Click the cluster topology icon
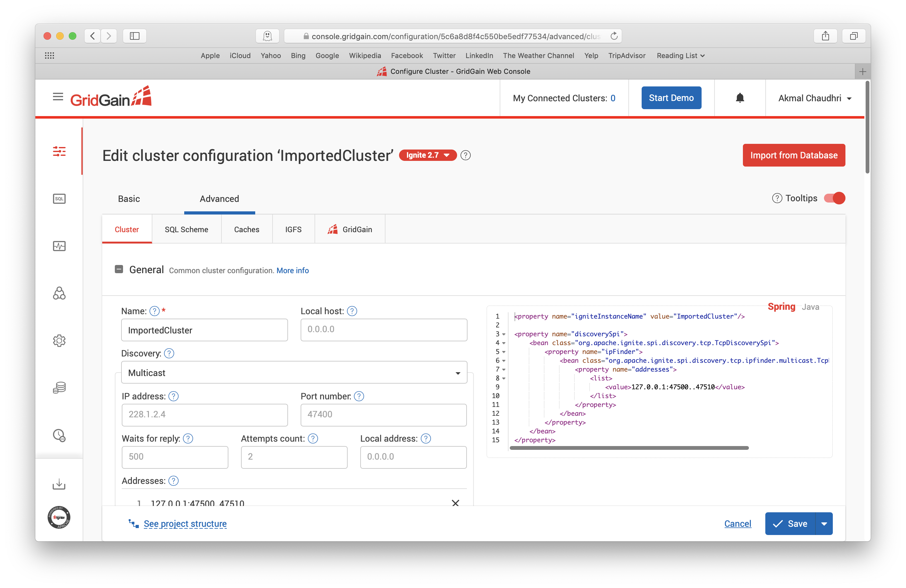Screen dimensions: 906x588 (x=59, y=293)
